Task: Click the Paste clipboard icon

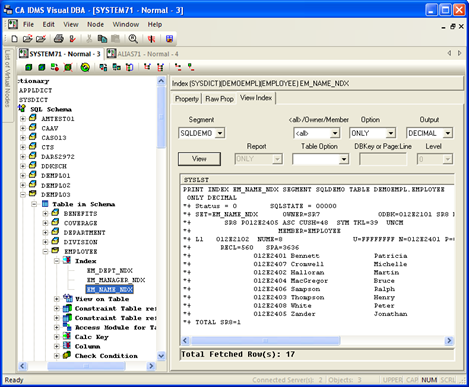Action: click(x=115, y=39)
